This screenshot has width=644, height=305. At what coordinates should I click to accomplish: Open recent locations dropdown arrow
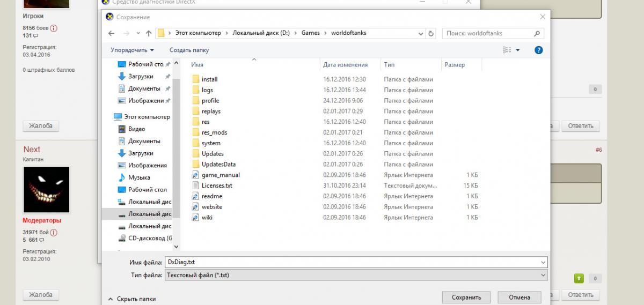tap(138, 33)
